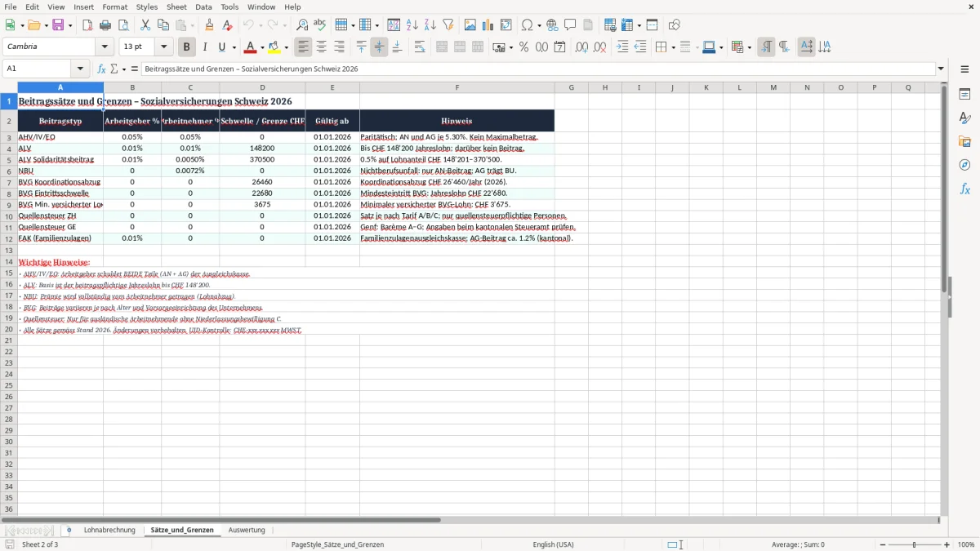
Task: Toggle Wrap Text
Action: [420, 47]
